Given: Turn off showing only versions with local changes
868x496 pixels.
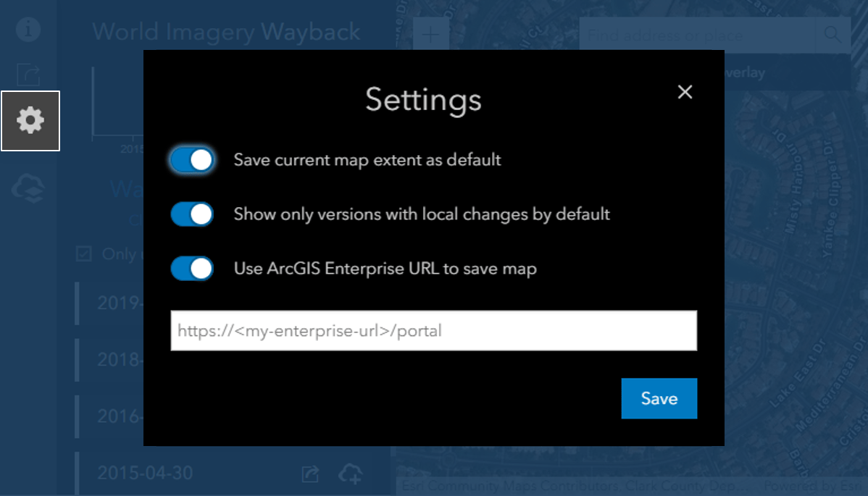Looking at the screenshot, I should coord(191,214).
